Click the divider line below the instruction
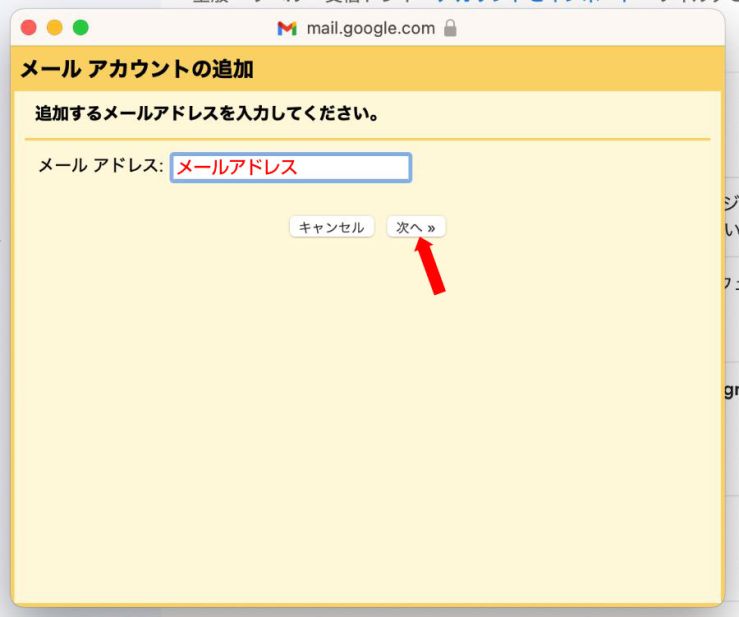The image size is (739, 617). (367, 138)
